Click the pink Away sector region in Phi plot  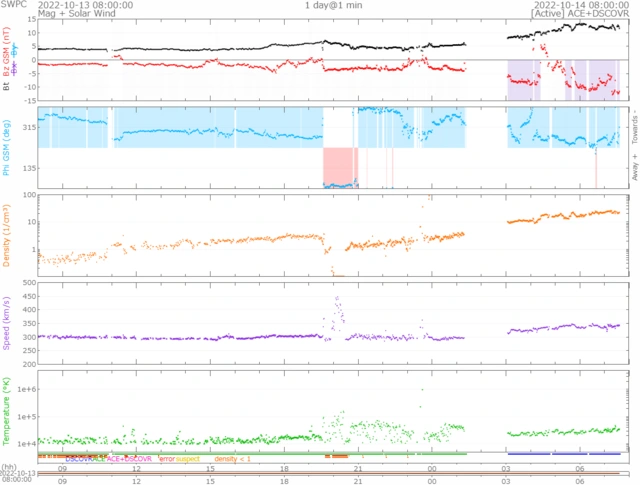pyautogui.click(x=338, y=165)
